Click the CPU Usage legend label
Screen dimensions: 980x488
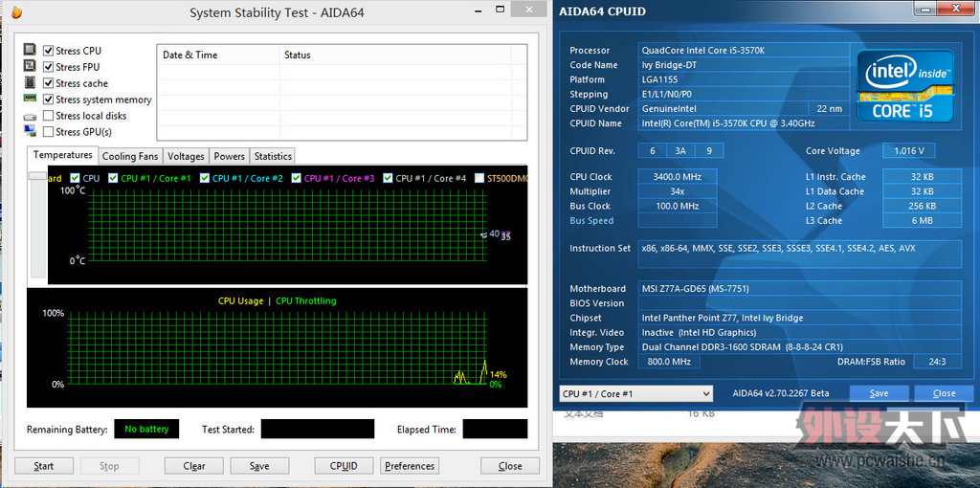240,300
